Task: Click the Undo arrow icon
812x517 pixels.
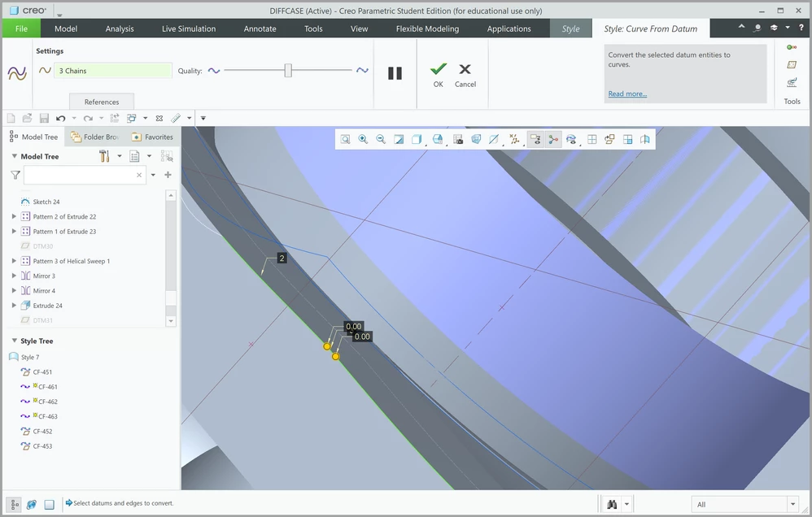Action: click(x=60, y=118)
